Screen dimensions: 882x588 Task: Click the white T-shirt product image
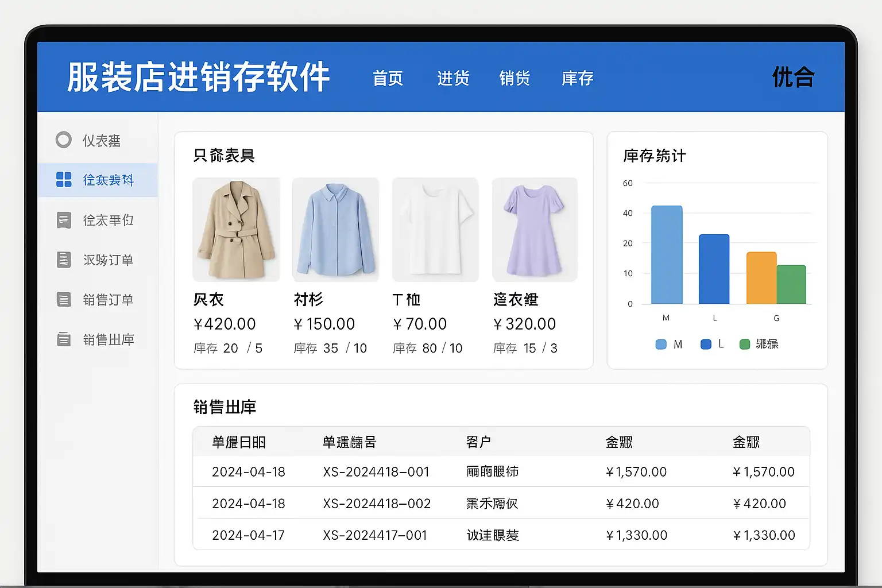click(435, 230)
